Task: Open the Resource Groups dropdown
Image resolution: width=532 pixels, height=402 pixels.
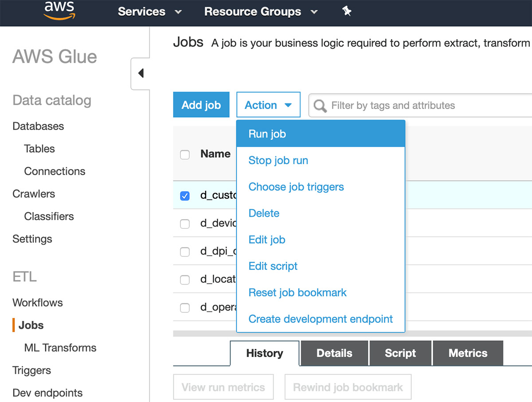Action: click(x=261, y=12)
